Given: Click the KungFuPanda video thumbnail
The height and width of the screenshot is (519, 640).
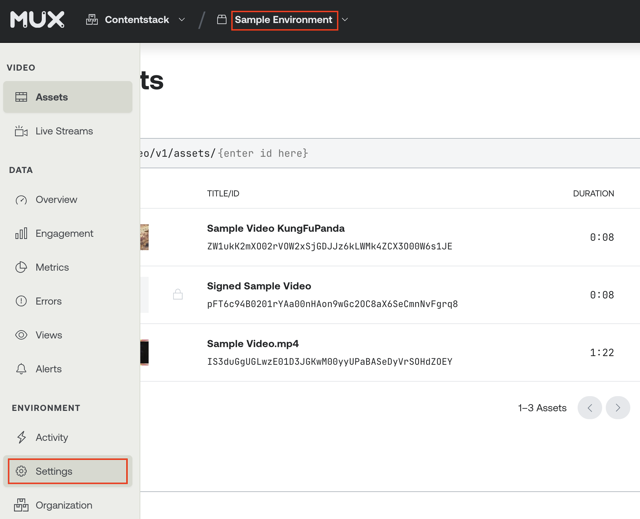Looking at the screenshot, I should [x=144, y=237].
